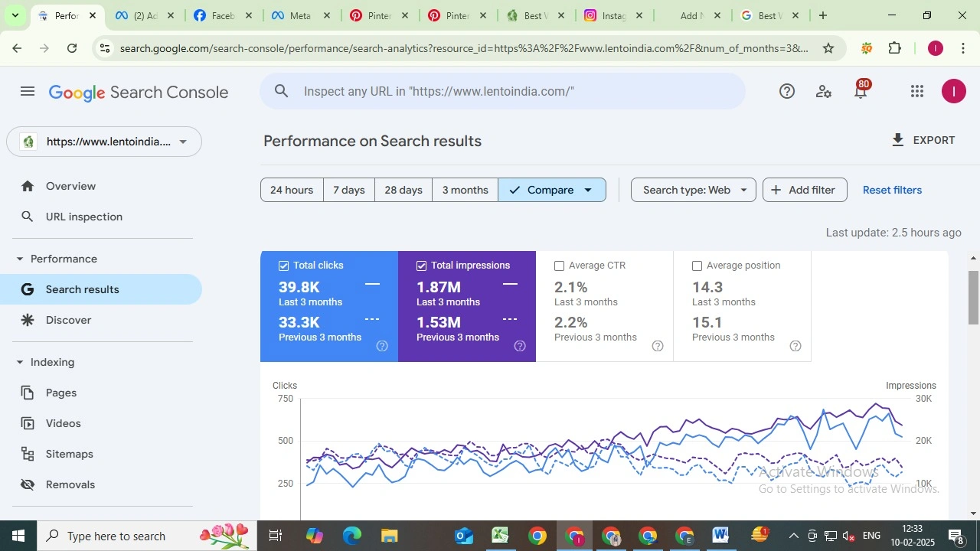Select the 28 days date range

tap(403, 190)
